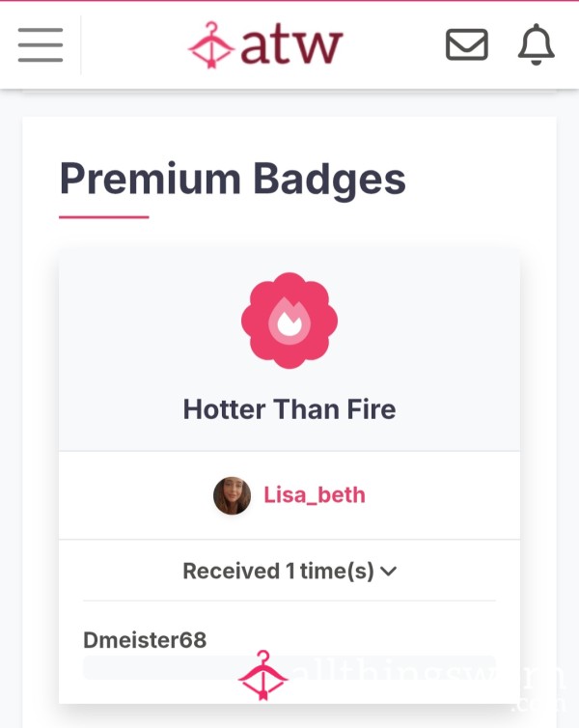
Task: Click the Premium Badges heading
Action: [x=233, y=181]
